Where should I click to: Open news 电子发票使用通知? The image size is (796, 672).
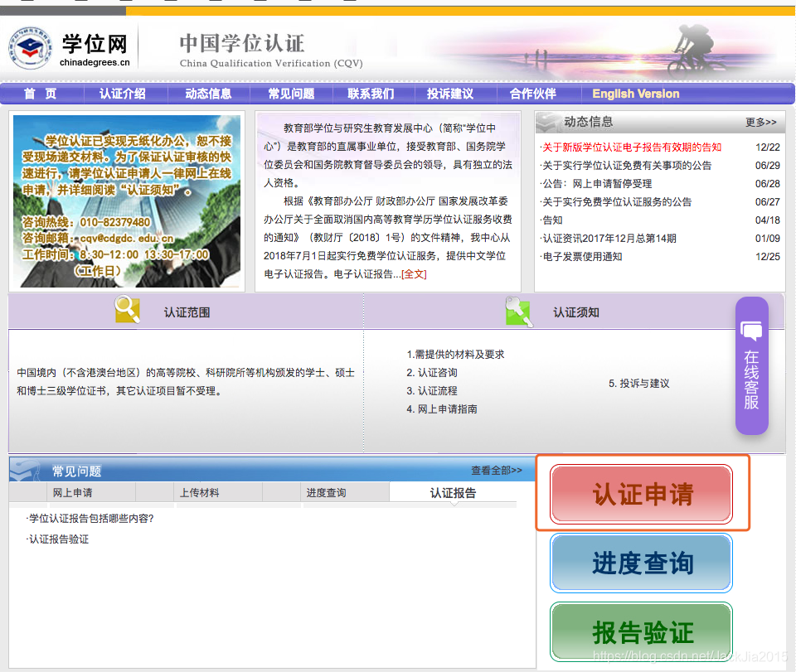[582, 257]
